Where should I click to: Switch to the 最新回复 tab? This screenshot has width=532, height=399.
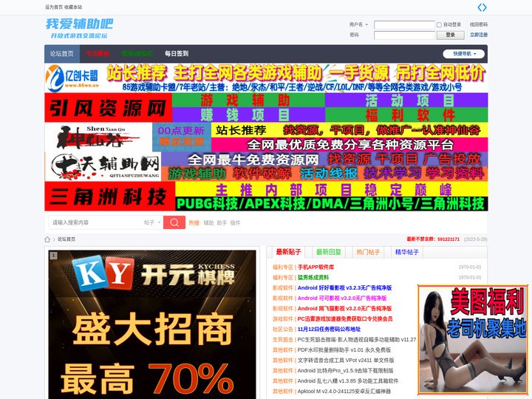click(x=328, y=252)
